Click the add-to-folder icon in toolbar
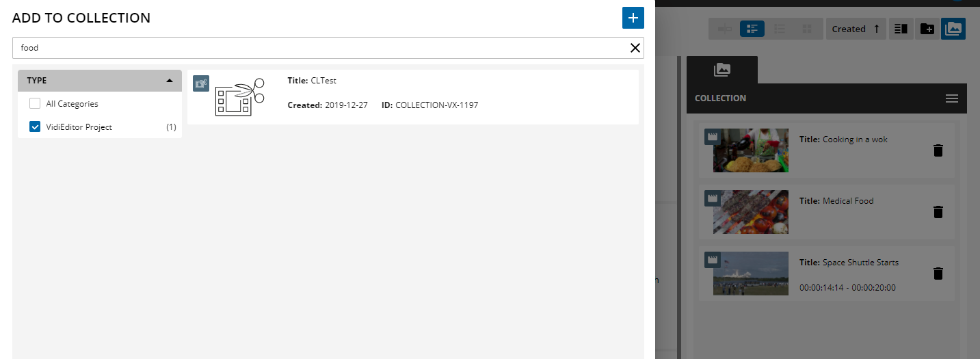Image resolution: width=980 pixels, height=359 pixels. tap(927, 29)
